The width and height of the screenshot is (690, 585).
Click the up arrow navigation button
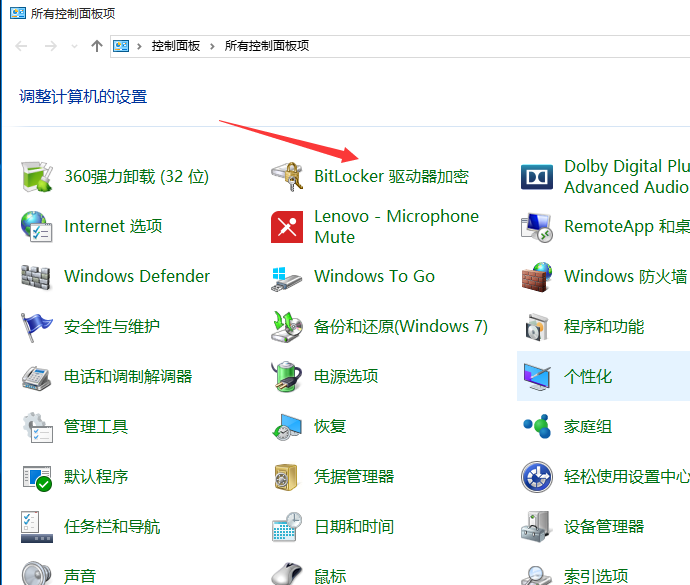[97, 46]
